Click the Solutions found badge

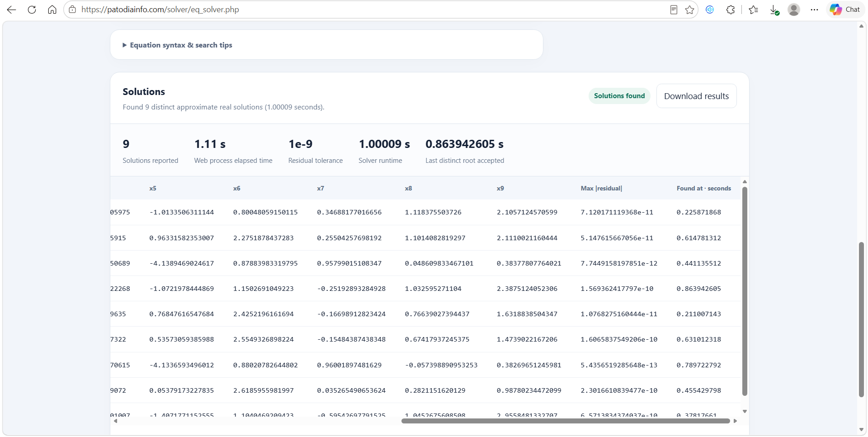(x=619, y=96)
